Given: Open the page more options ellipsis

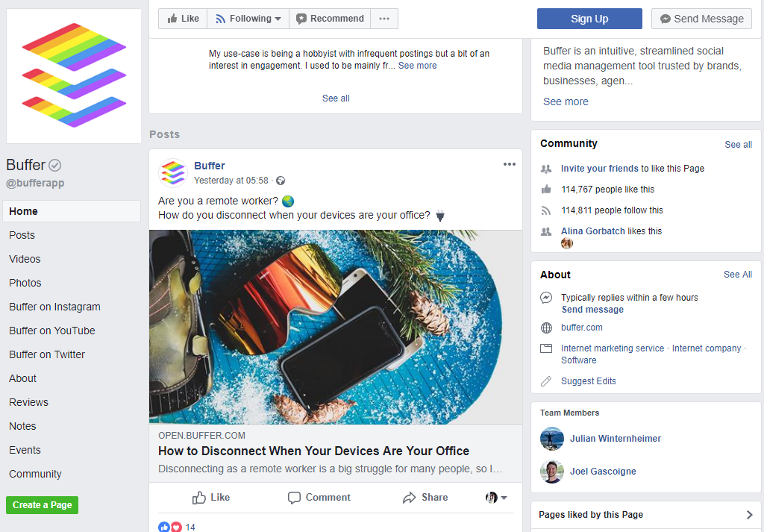Looking at the screenshot, I should [384, 19].
